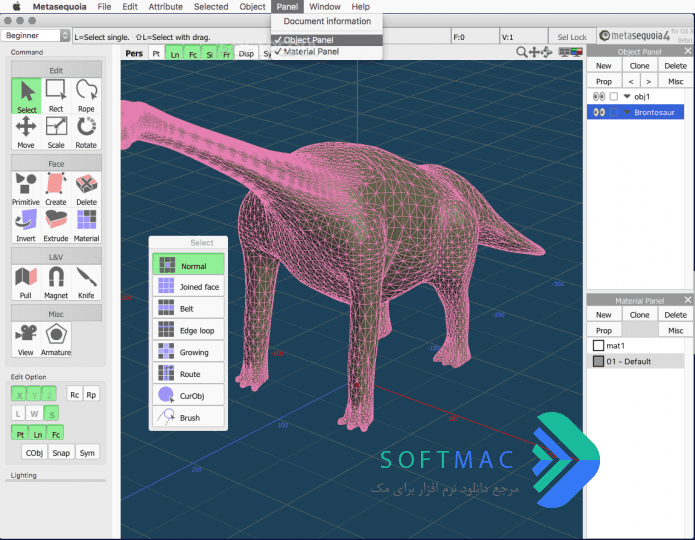Select the Move tool
695x540 pixels.
(26, 132)
